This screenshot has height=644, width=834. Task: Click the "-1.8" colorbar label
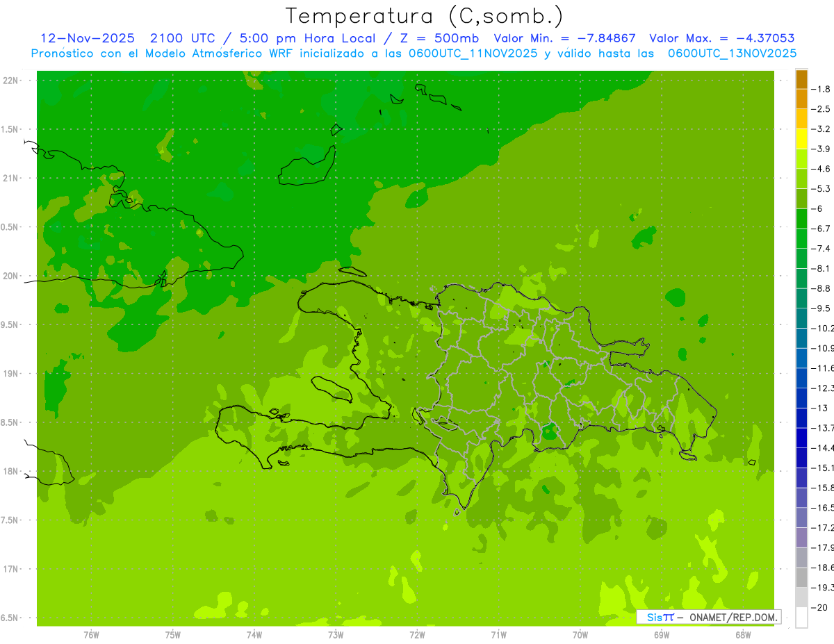click(821, 89)
